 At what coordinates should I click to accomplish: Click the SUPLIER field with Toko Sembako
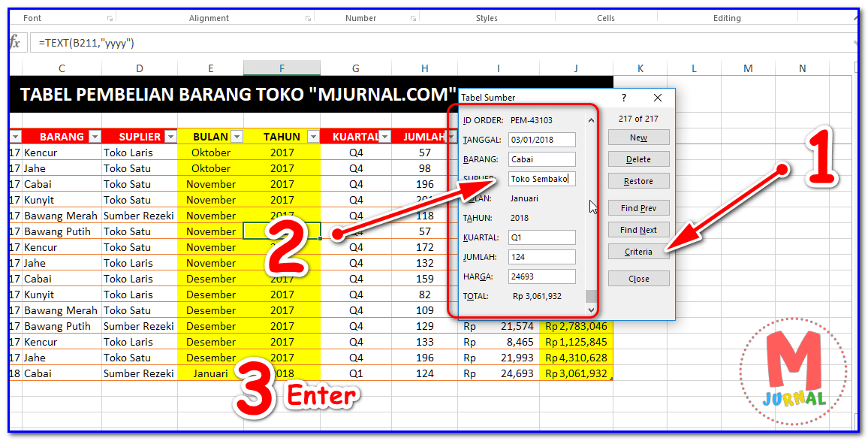542,179
